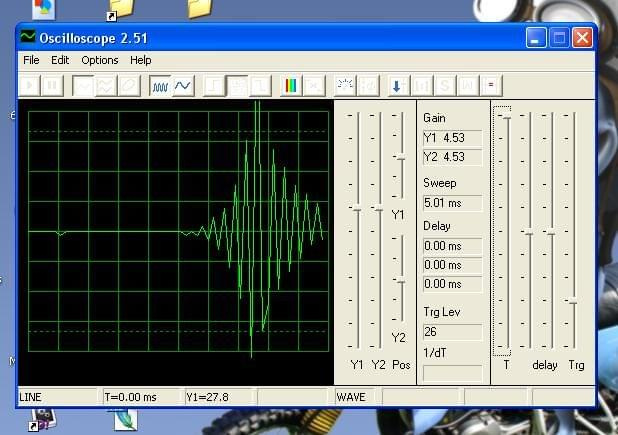The width and height of the screenshot is (618, 435).
Task: Click the flash burst toolbar icon
Action: coord(345,86)
